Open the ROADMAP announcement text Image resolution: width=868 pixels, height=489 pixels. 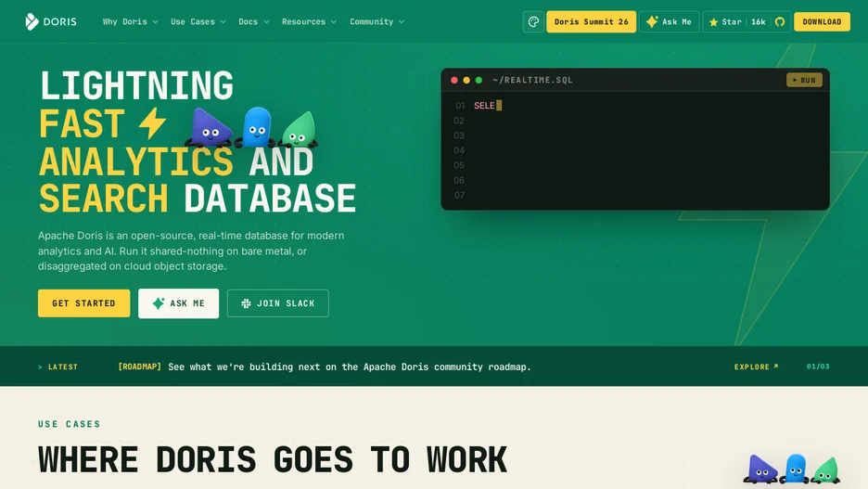[325, 367]
